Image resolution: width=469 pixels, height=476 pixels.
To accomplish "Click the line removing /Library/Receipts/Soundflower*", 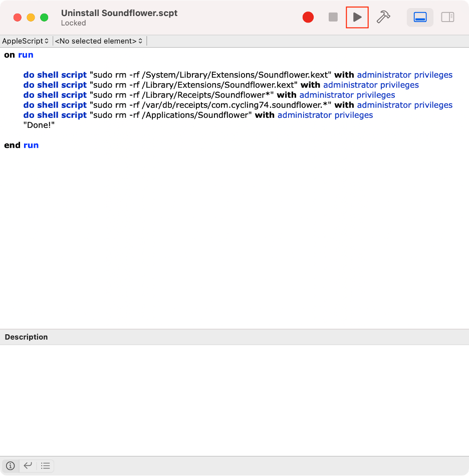I will click(209, 95).
